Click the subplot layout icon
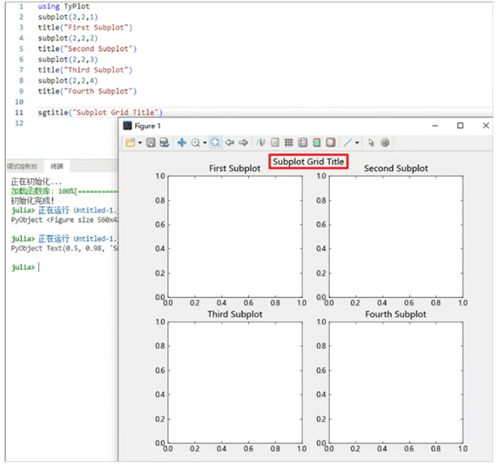498x470 pixels. [303, 143]
